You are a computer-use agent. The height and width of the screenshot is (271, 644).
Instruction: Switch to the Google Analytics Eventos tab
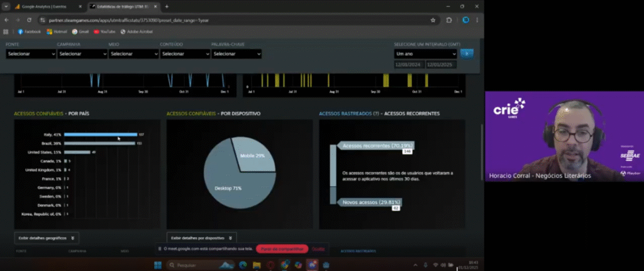pos(44,6)
